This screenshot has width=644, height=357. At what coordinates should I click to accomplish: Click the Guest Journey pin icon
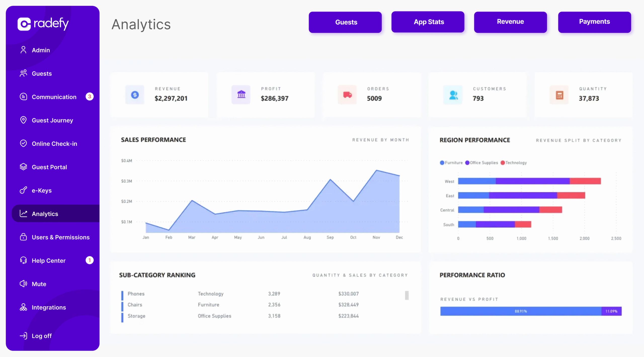coord(23,120)
